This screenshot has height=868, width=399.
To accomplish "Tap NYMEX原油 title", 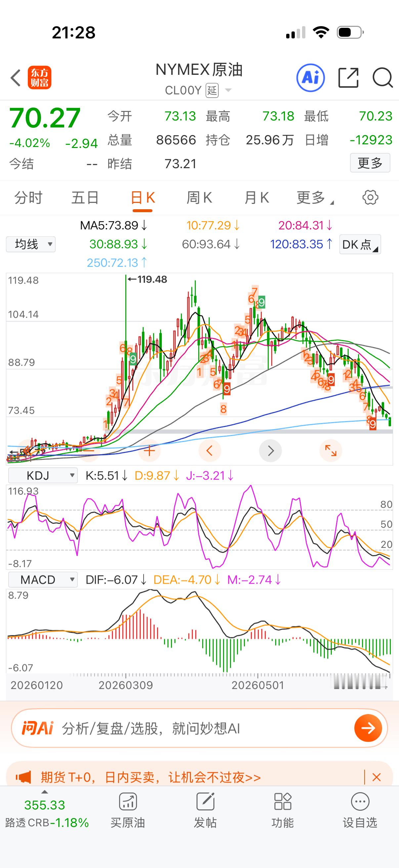I will point(199,70).
